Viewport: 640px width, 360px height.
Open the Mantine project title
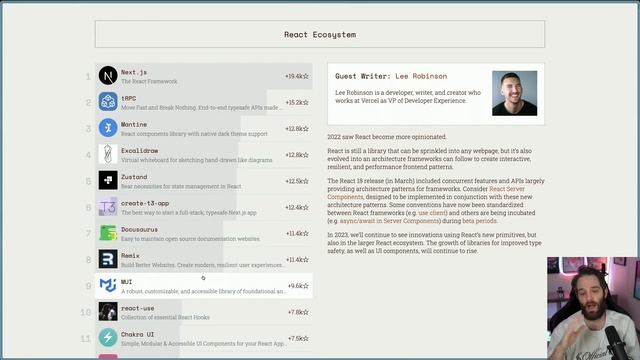[134, 124]
